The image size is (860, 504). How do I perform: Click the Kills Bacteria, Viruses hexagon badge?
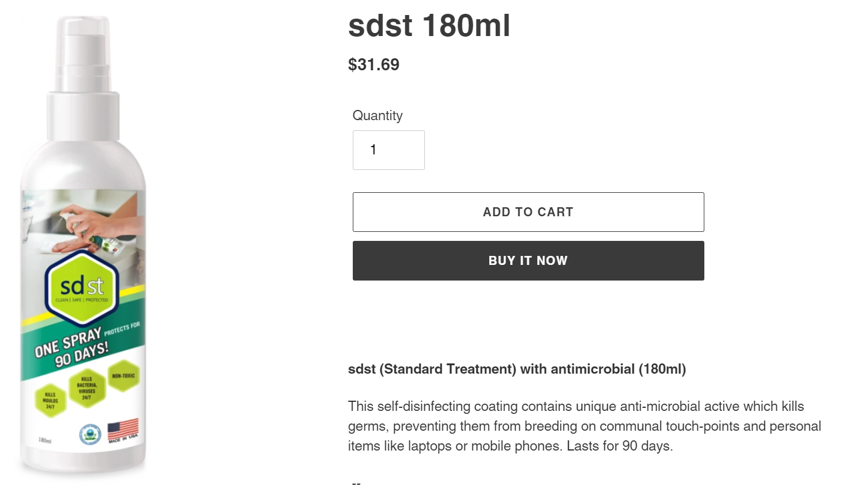[x=87, y=388]
